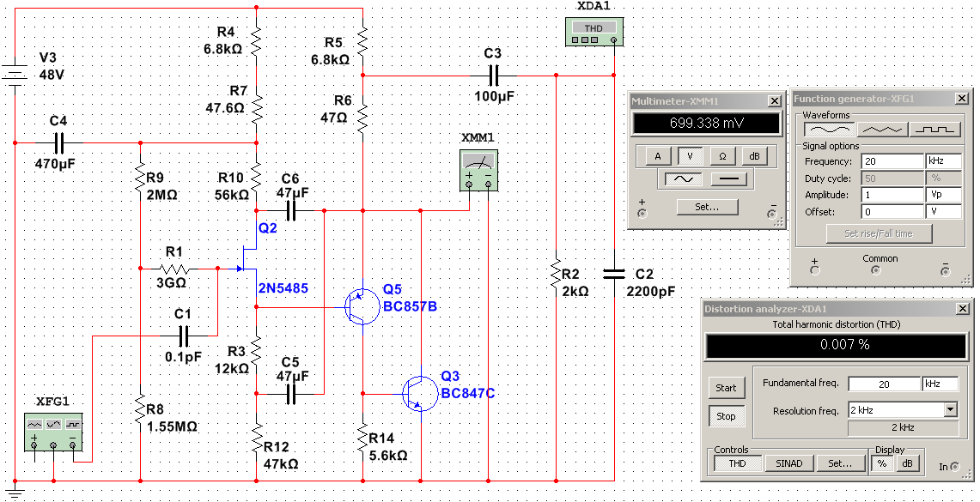Viewport: 980px width, 502px height.
Task: Select resistor R12 47kΩ symbol
Action: 256,439
